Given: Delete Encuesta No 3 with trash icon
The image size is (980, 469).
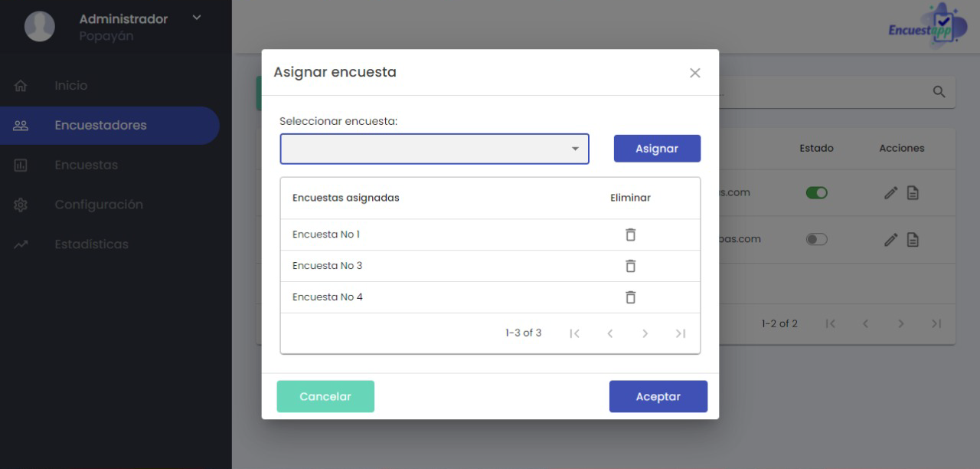Looking at the screenshot, I should tap(630, 266).
